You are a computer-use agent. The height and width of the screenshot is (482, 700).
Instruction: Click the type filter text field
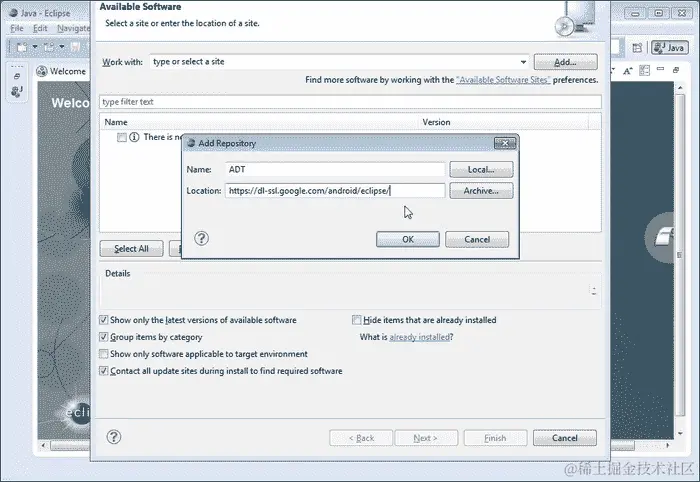[x=350, y=102]
